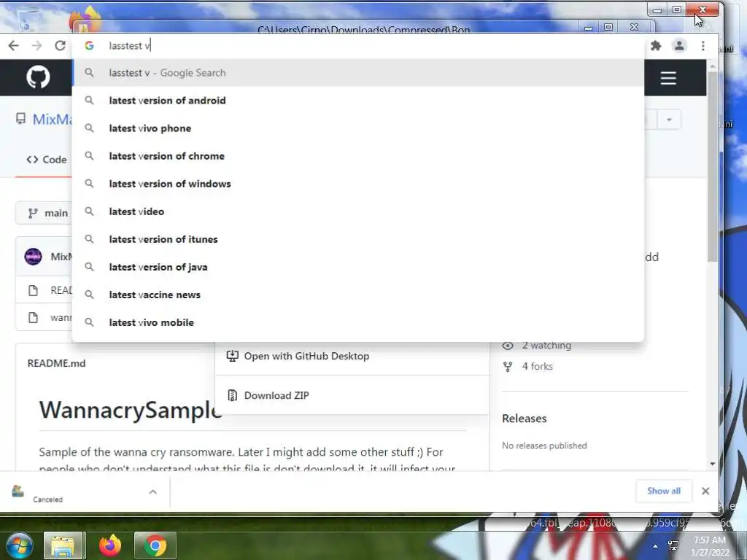
Task: Pick suggestion 'latest version of itunes'
Action: [x=358, y=239]
